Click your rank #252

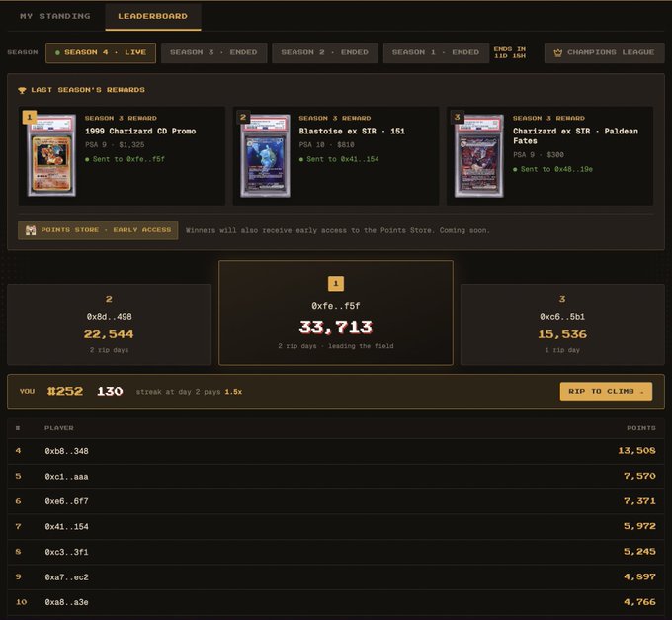click(x=64, y=391)
